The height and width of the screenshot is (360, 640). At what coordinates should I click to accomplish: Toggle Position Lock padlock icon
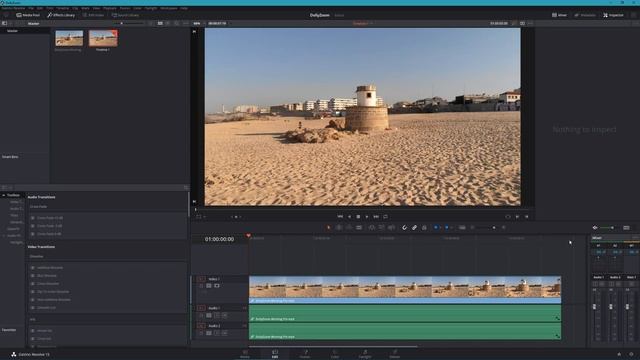[x=424, y=227]
